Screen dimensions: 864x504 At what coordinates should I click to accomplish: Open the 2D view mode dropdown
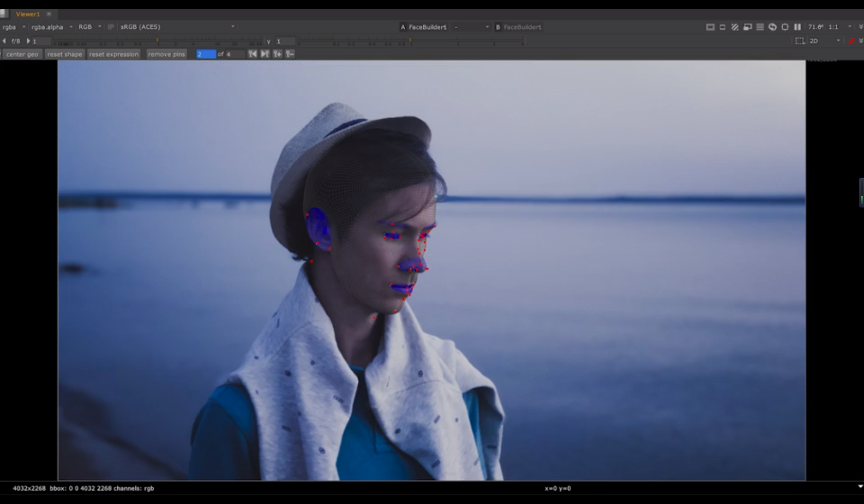coord(824,41)
